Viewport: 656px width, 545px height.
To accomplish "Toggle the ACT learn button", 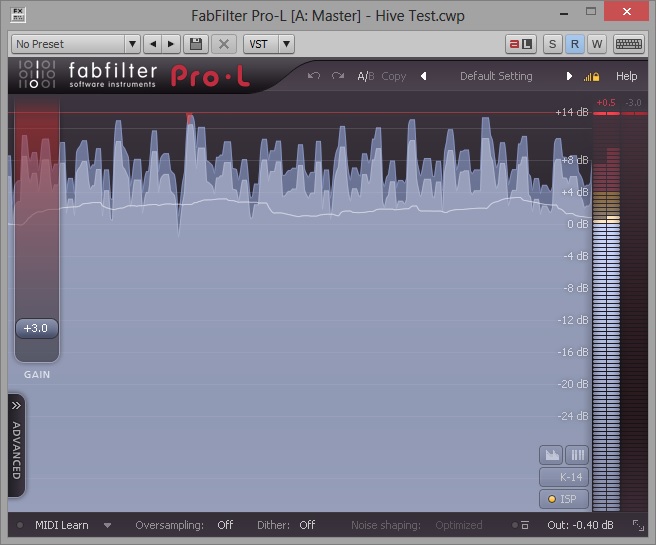I will point(521,44).
